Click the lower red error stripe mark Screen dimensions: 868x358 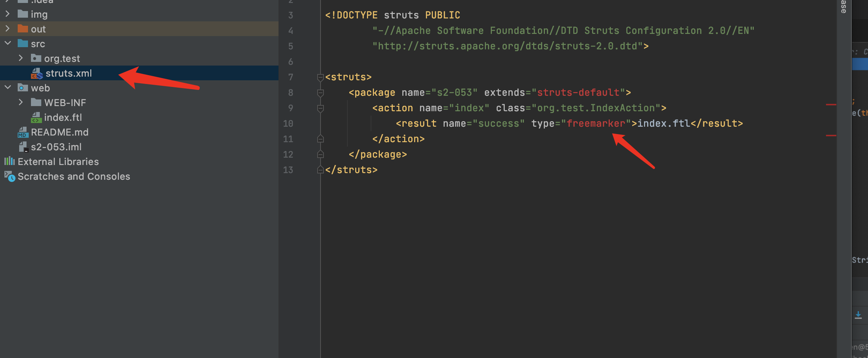point(831,136)
